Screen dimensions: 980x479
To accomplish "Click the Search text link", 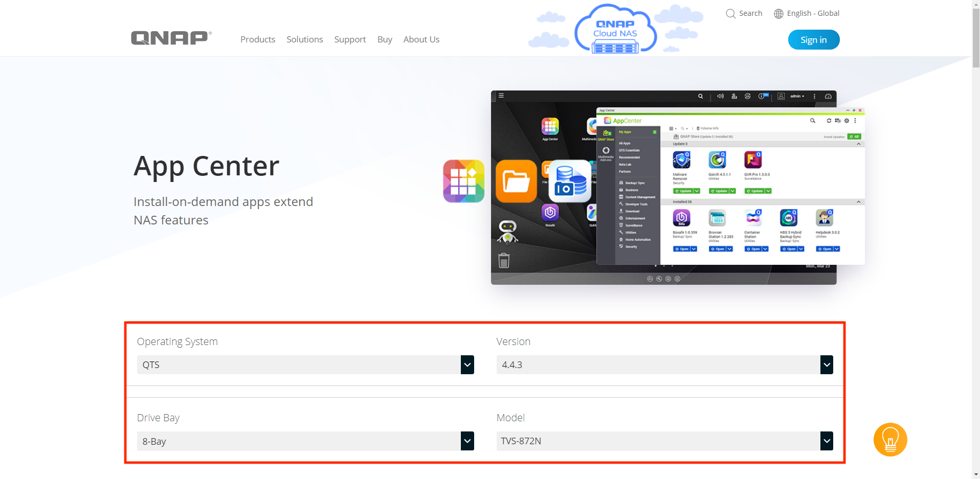I will (x=750, y=13).
